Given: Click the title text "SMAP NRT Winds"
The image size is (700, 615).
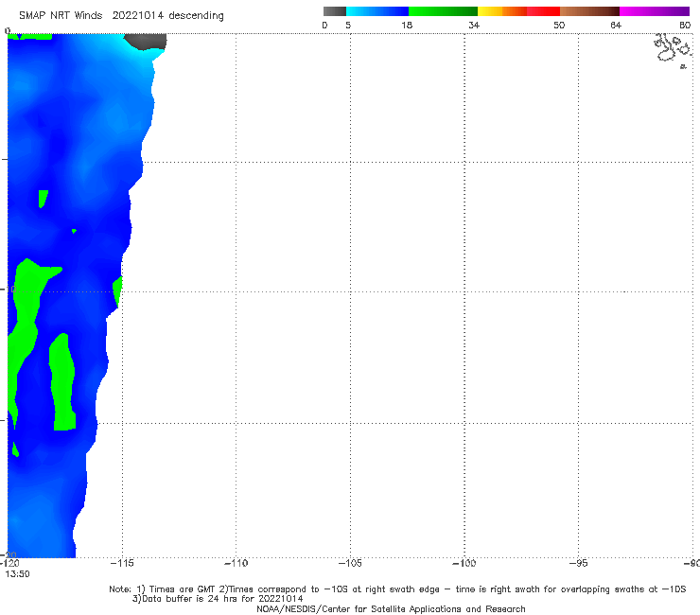Looking at the screenshot, I should pos(61,15).
